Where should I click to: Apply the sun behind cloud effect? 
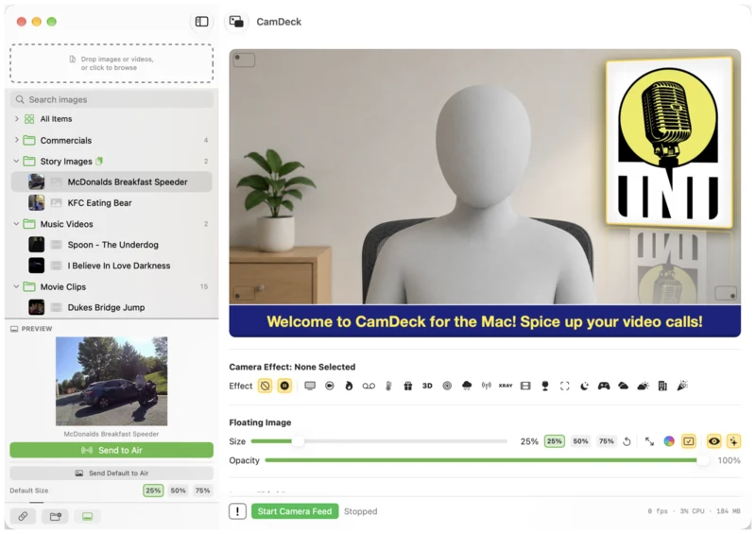pos(643,386)
